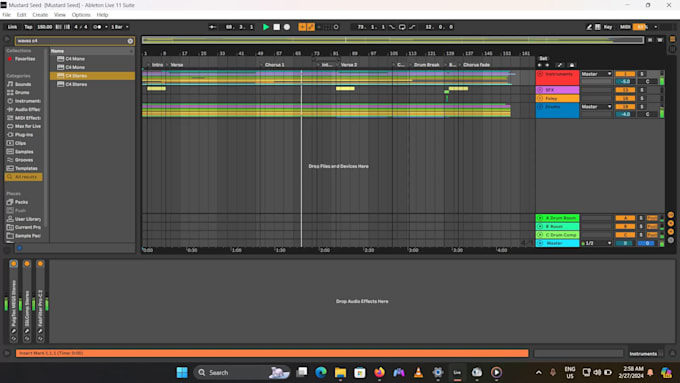Start playback with the green Play button
The height and width of the screenshot is (383, 680).
(x=266, y=27)
